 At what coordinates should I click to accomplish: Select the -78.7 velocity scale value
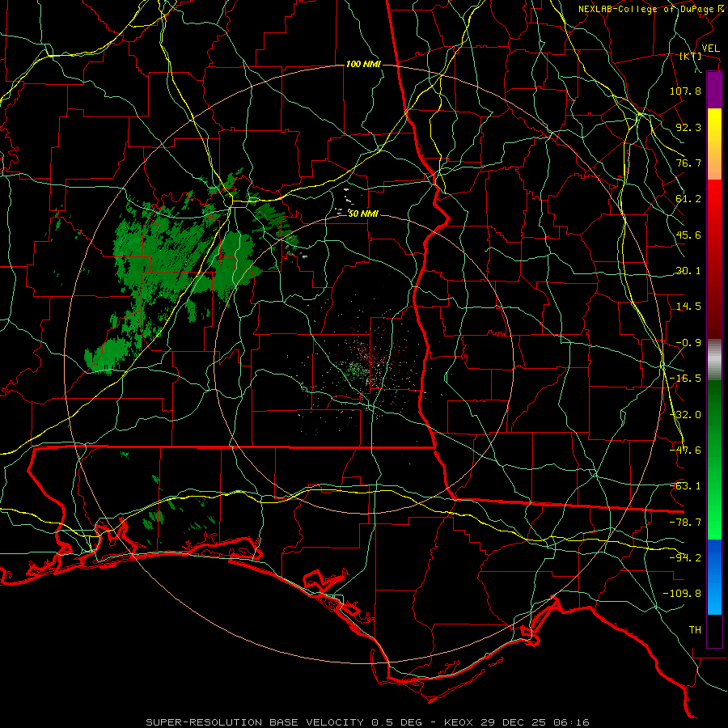click(x=685, y=523)
